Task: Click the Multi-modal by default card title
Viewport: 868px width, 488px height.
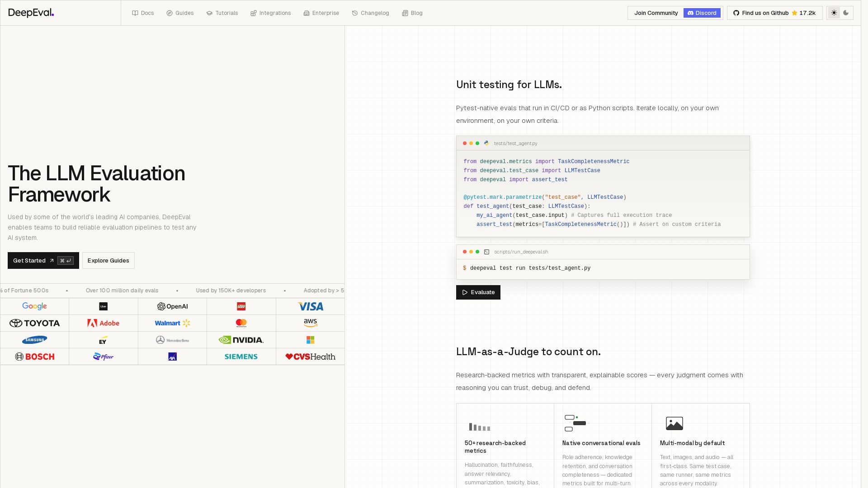Action: [692, 443]
